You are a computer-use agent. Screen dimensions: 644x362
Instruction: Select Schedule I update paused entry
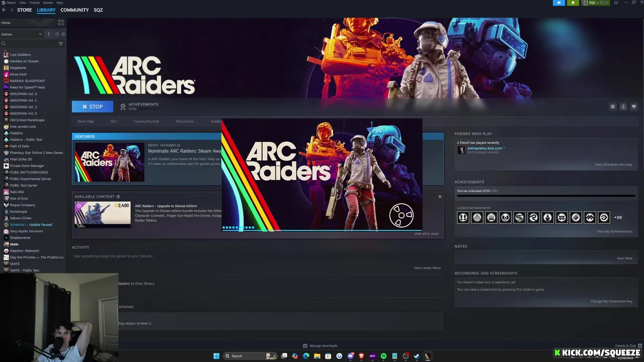(31, 224)
